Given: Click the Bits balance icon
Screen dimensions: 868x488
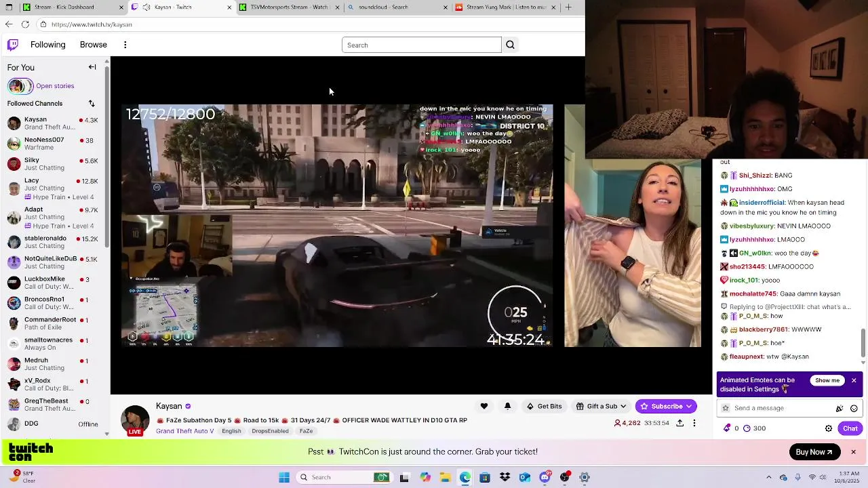Looking at the screenshot, I should [727, 428].
